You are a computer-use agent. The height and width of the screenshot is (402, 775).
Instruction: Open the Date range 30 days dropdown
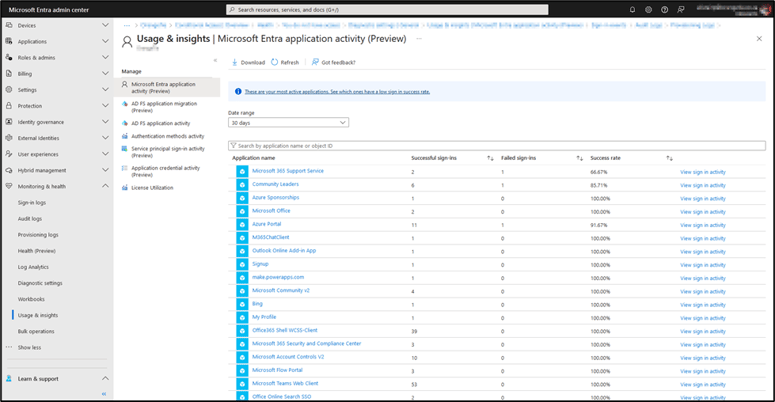[x=288, y=123]
